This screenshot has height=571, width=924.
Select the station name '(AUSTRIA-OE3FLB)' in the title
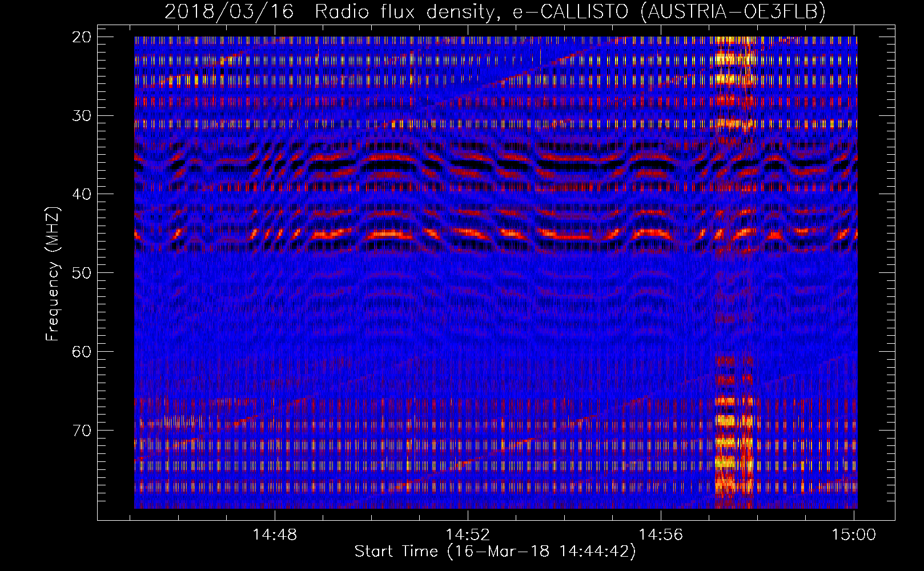pyautogui.click(x=733, y=11)
